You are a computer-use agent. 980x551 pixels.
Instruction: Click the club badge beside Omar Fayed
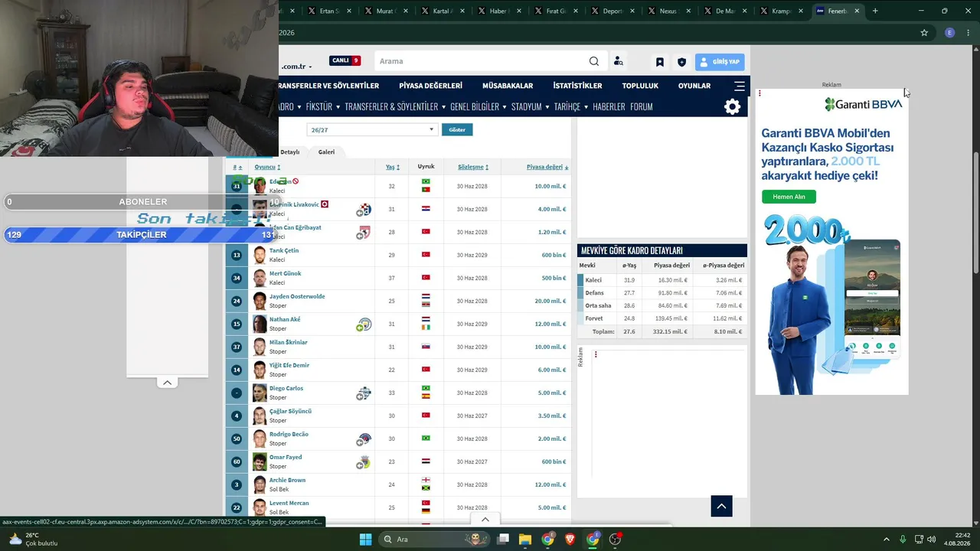[364, 462]
